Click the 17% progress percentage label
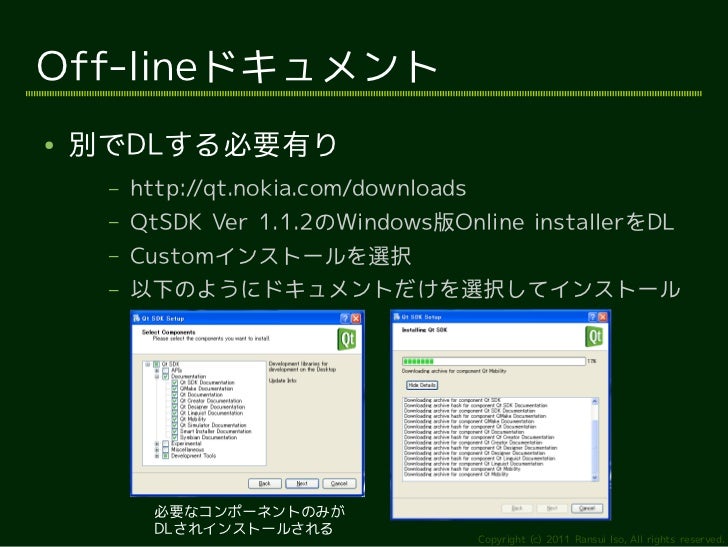This screenshot has width=728, height=547. click(592, 361)
